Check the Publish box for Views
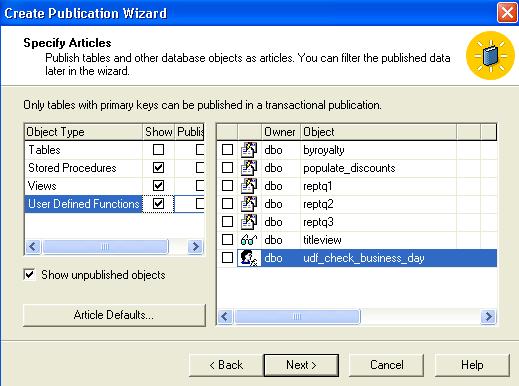Viewport: 519px width, 386px height. click(x=200, y=185)
